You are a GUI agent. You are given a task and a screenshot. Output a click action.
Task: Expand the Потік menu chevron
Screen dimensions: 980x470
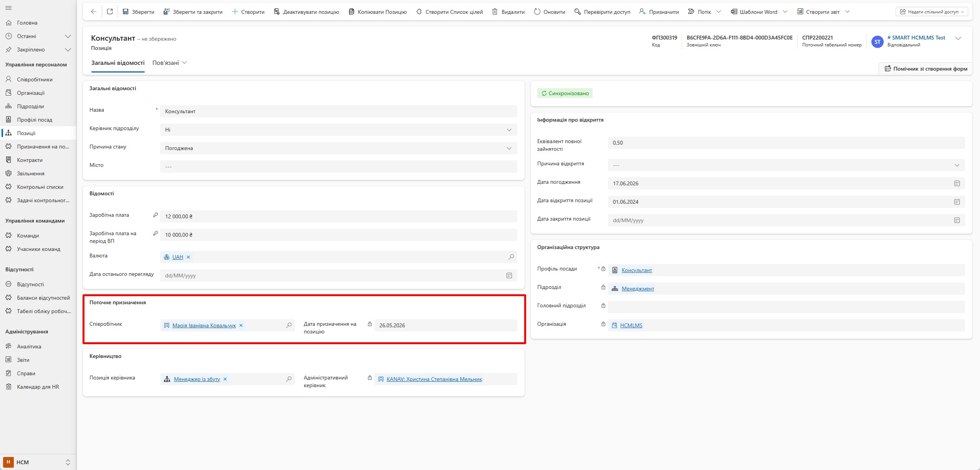click(x=719, y=12)
